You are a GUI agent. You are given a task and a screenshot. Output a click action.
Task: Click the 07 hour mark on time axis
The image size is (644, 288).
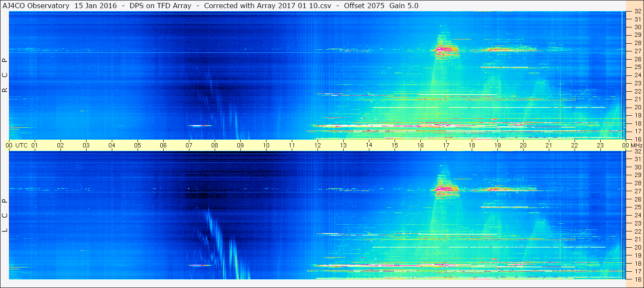pos(189,145)
